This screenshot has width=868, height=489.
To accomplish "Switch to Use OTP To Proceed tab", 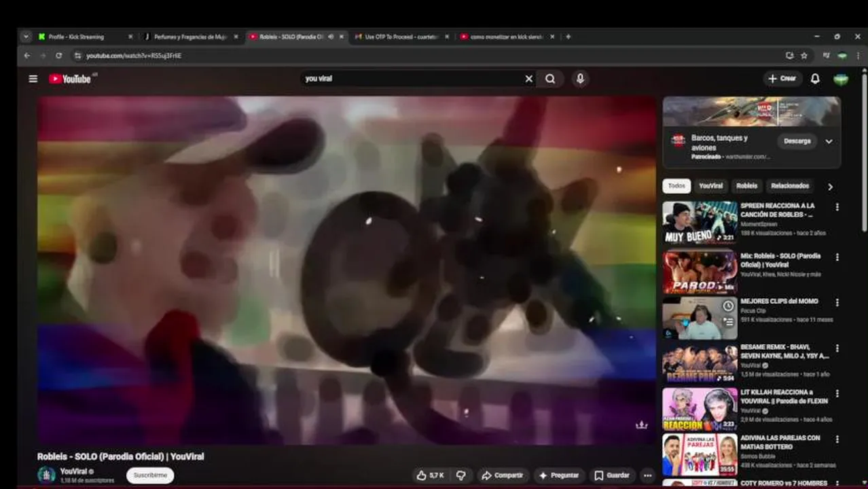I will click(401, 37).
